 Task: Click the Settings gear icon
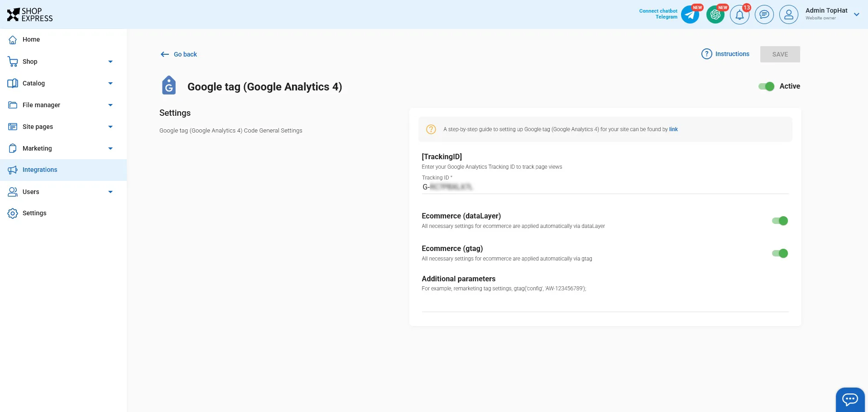[x=13, y=213]
